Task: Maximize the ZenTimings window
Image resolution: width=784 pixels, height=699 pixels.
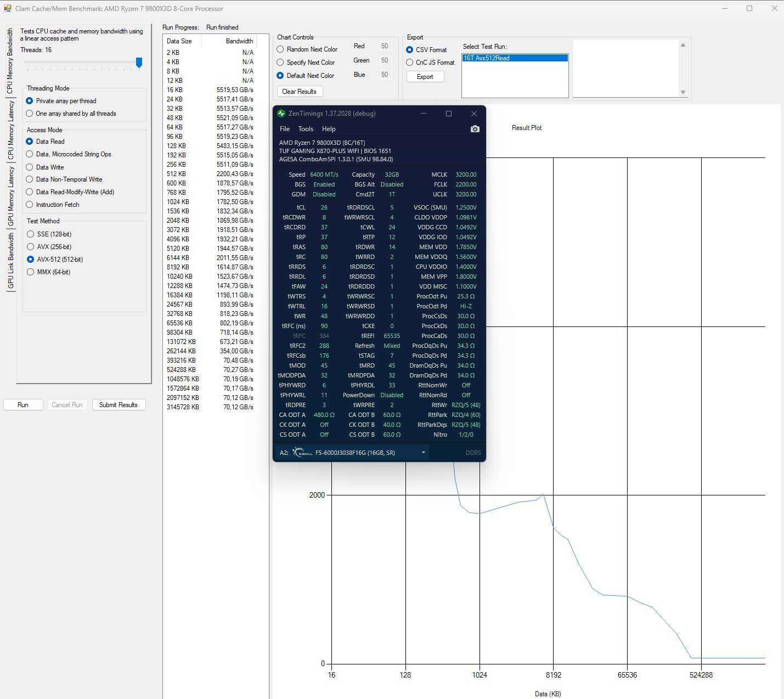Action: tap(449, 114)
